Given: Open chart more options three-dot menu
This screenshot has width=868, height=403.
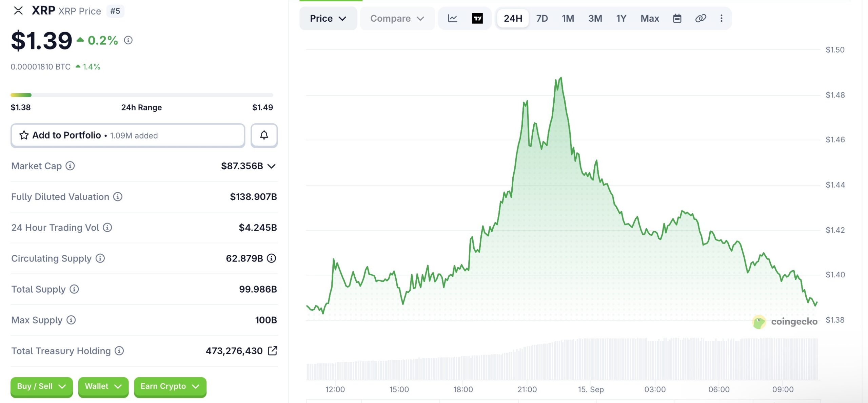Looking at the screenshot, I should coord(722,18).
